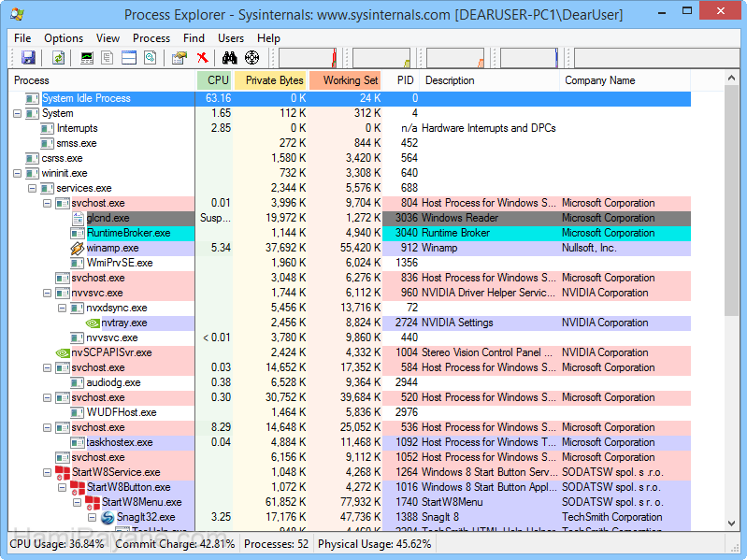
Task: Click the red X Kill Process icon
Action: (203, 58)
